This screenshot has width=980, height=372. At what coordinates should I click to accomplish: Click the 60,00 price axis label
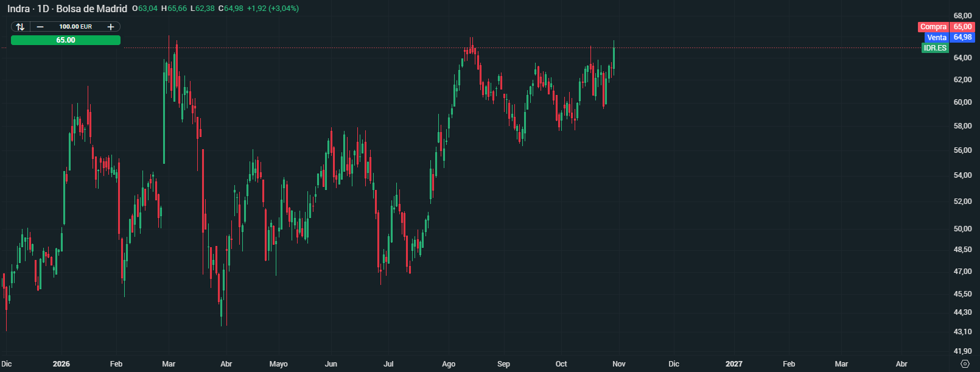point(962,102)
